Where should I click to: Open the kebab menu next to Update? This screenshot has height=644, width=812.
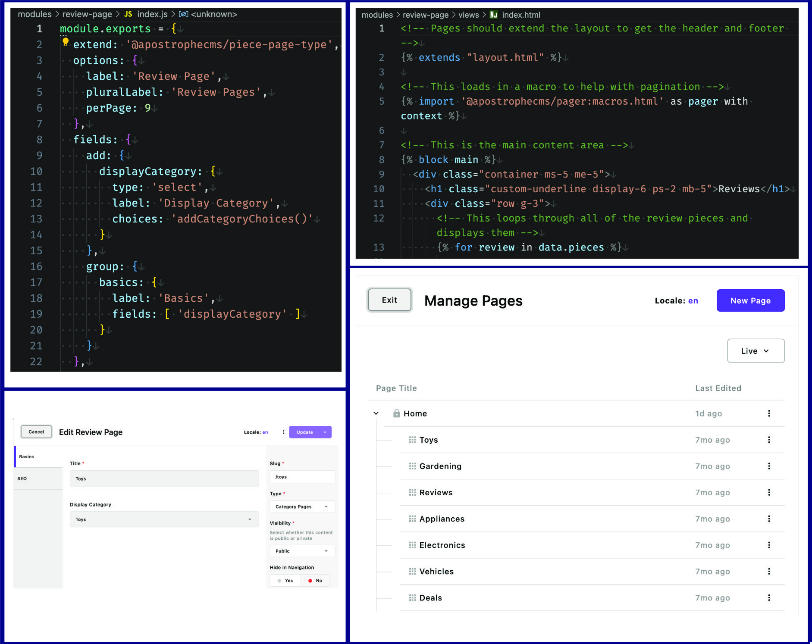tap(283, 432)
